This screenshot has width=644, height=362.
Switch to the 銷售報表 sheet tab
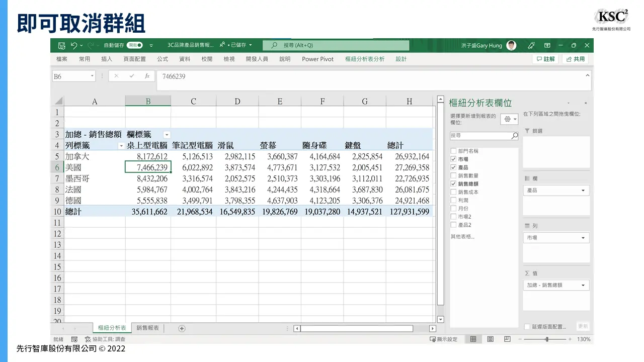[148, 328]
